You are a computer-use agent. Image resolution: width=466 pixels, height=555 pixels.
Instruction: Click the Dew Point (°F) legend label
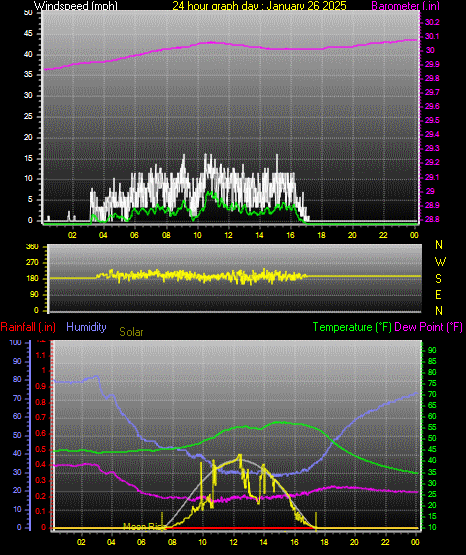428,327
